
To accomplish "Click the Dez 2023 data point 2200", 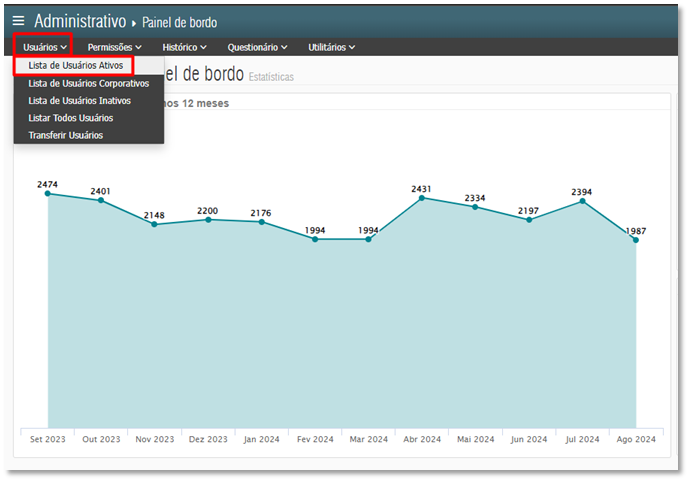I will click(208, 219).
